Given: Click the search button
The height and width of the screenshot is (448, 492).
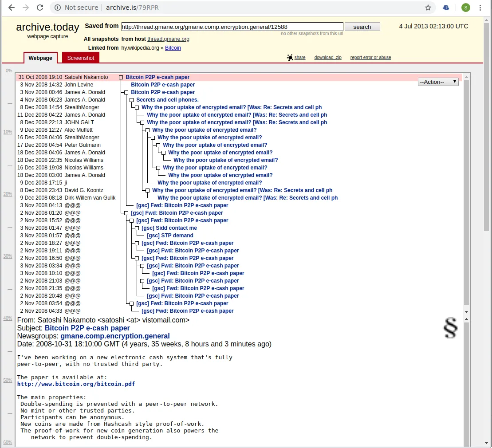Looking at the screenshot, I should pos(362,27).
